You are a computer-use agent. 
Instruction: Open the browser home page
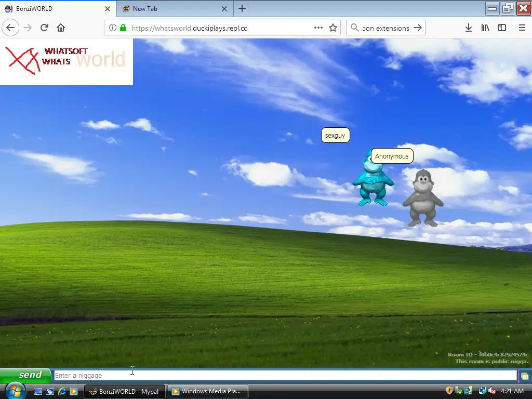pyautogui.click(x=61, y=28)
